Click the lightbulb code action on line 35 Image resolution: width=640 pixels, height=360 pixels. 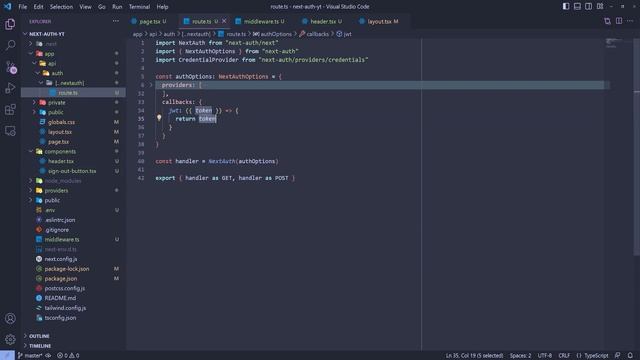(159, 118)
